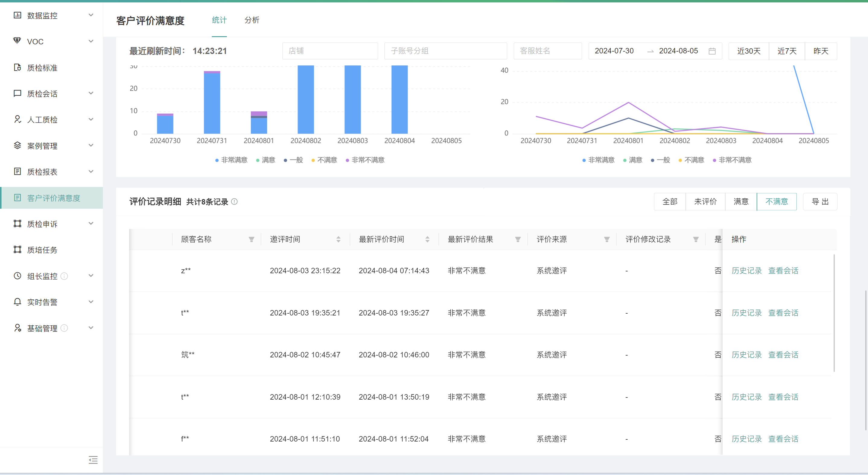Click the 近30天 quick range button

(x=749, y=51)
